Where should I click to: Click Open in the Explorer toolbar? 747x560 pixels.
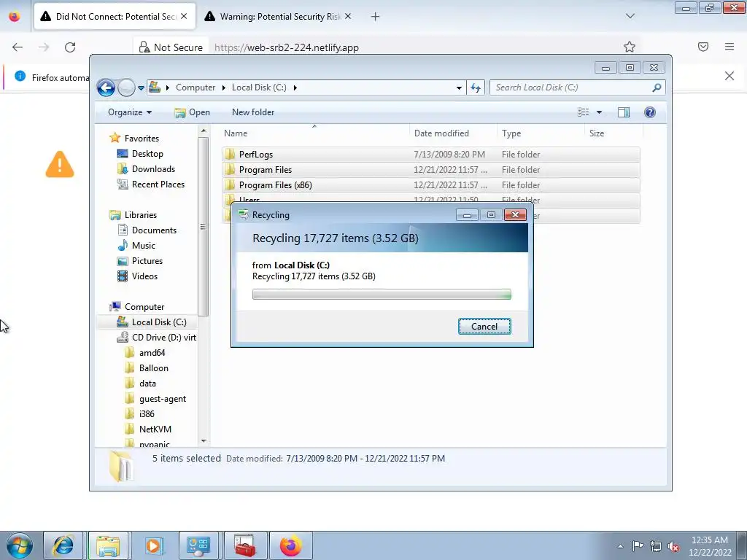click(192, 112)
